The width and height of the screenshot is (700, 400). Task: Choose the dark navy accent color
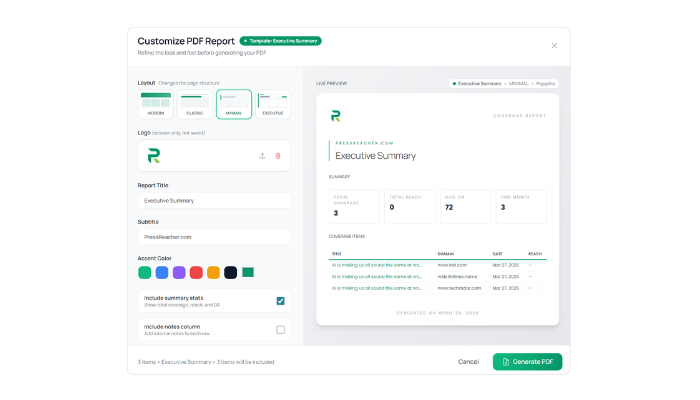(x=230, y=272)
